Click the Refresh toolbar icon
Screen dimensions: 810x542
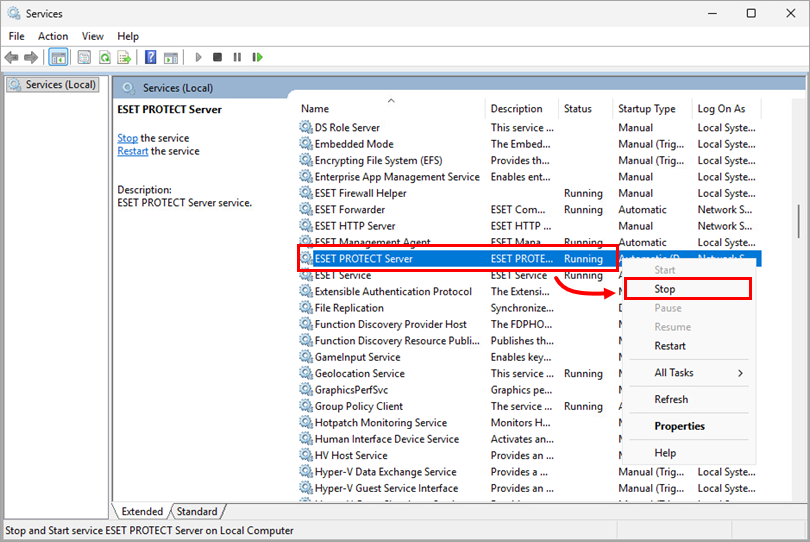coord(104,58)
